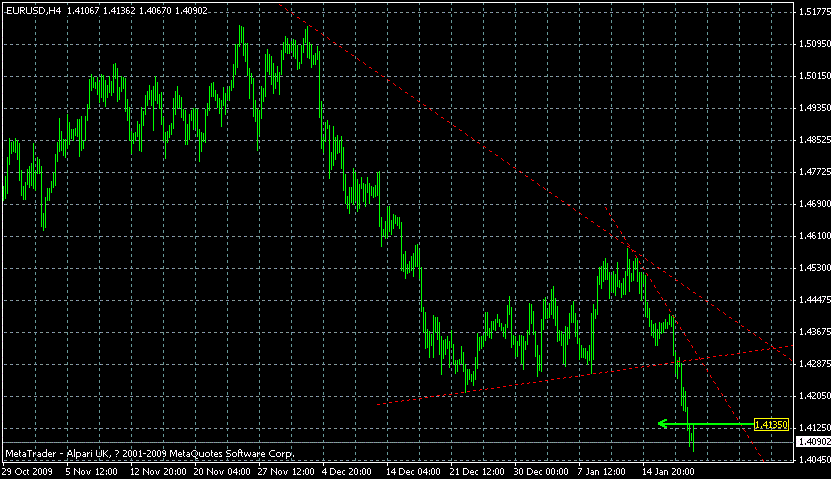
Task: Select the green horizontal arrow line
Action: (706, 424)
